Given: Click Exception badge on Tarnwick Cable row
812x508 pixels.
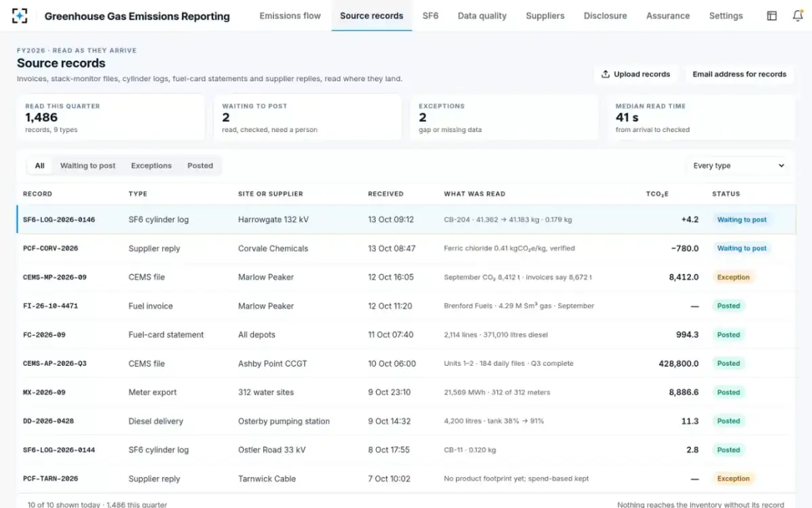Looking at the screenshot, I should pyautogui.click(x=734, y=479).
